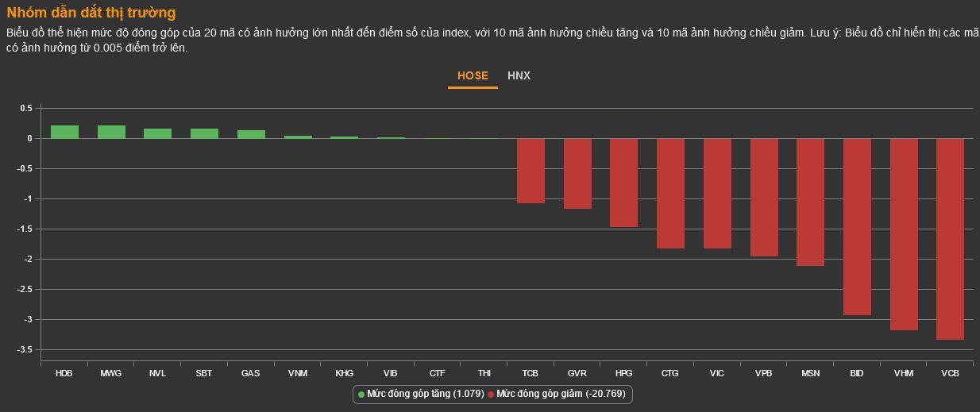Click the red legend dot for decrease
The height and width of the screenshot is (412, 980).
click(x=492, y=394)
